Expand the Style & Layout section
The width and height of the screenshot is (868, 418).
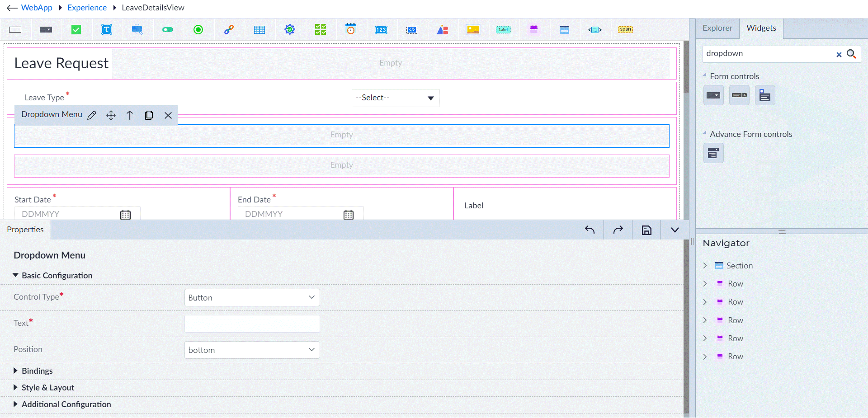tap(44, 388)
